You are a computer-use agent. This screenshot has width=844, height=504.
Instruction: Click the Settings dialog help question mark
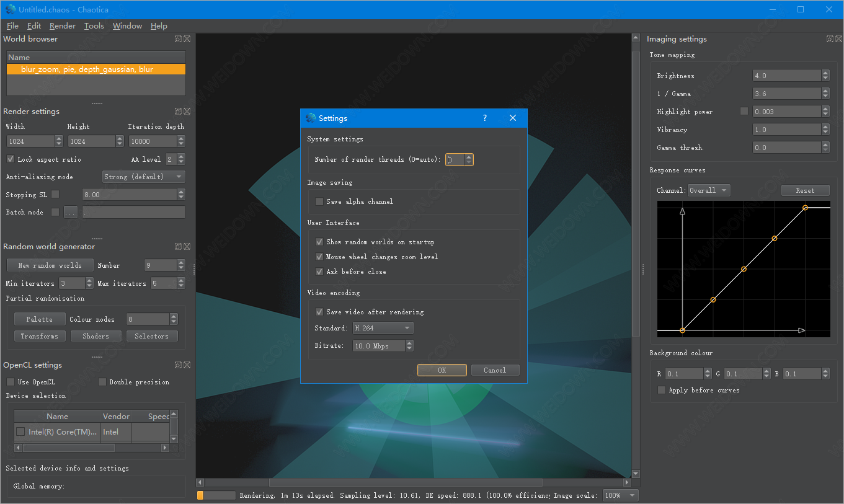point(485,118)
